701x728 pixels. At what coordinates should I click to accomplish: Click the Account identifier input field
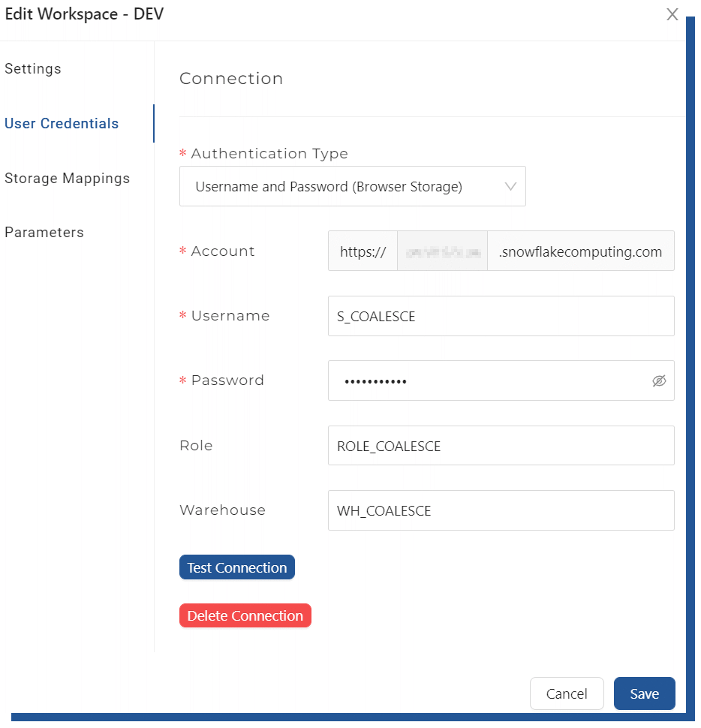click(442, 251)
